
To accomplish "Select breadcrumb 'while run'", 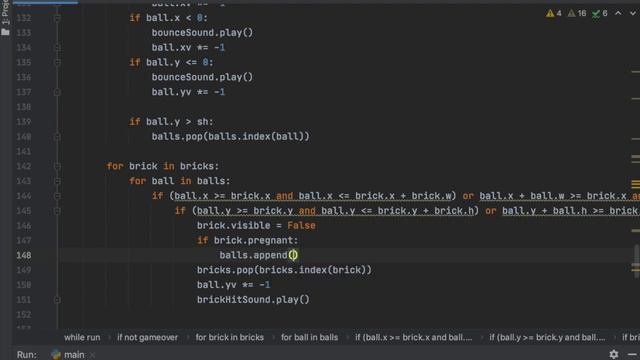I will pos(82,337).
